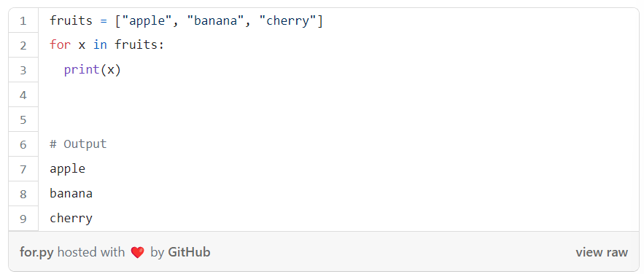Select line number 1
644x274 pixels.
point(23,20)
